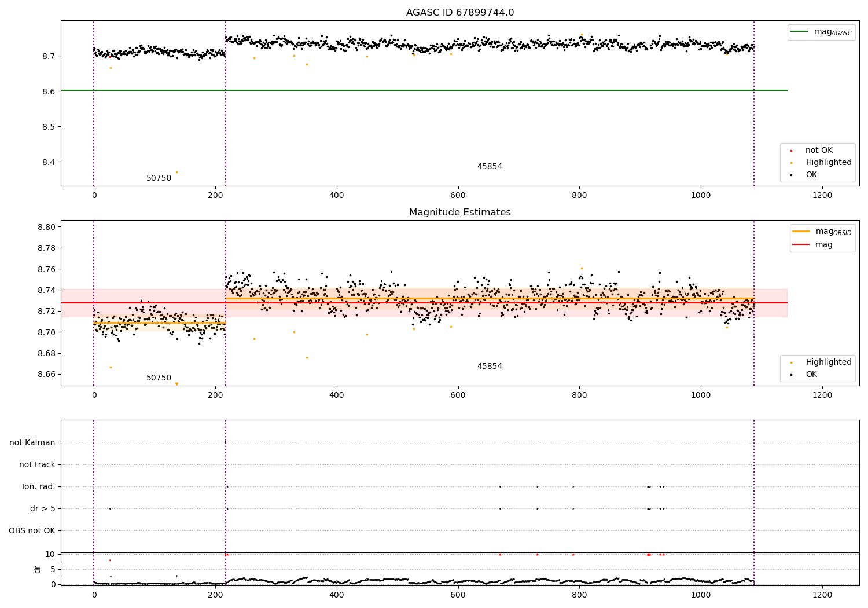
Task: Click the red 'mag' legend entry
Action: click(812, 245)
